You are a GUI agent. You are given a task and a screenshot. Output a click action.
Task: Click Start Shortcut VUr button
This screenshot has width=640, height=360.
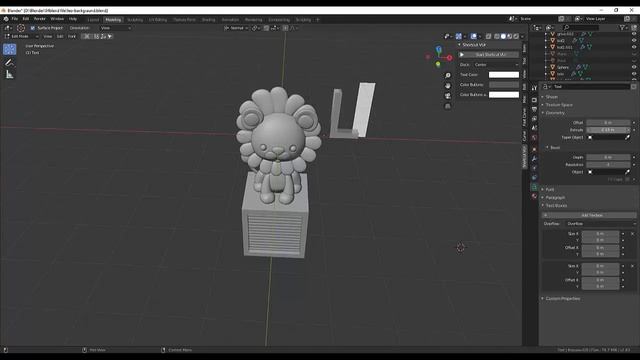tap(489, 55)
